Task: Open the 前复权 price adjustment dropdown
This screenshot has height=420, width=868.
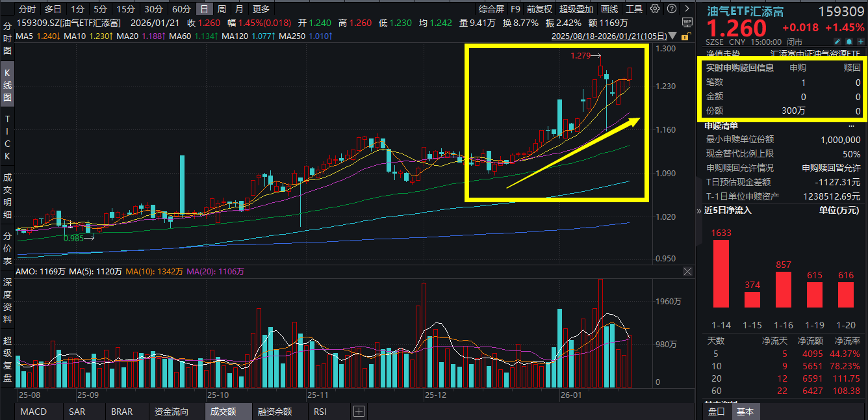Action: 539,9
